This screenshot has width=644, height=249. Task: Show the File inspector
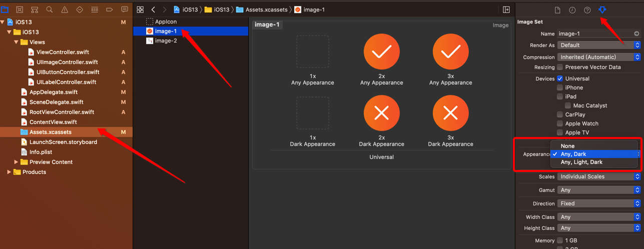(557, 10)
